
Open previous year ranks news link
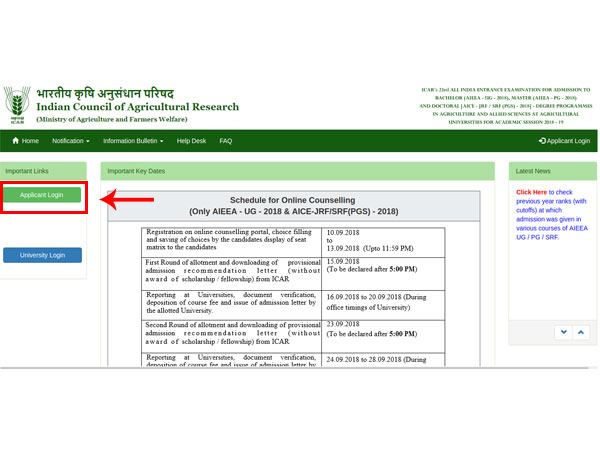pyautogui.click(x=552, y=214)
